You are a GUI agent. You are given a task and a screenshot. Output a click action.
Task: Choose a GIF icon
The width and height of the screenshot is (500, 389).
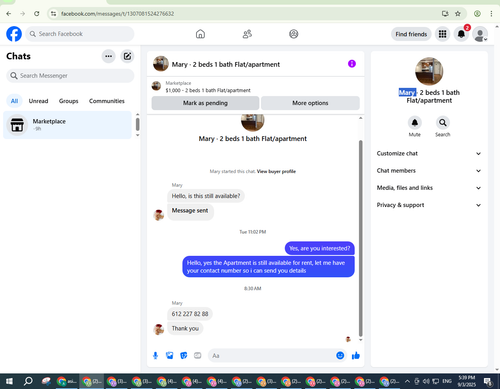[x=198, y=356]
